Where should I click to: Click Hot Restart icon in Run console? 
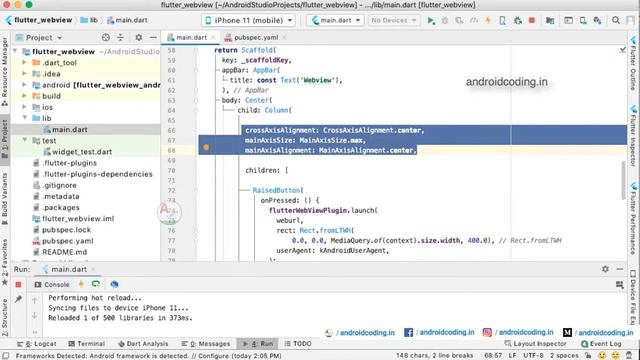coord(96,284)
